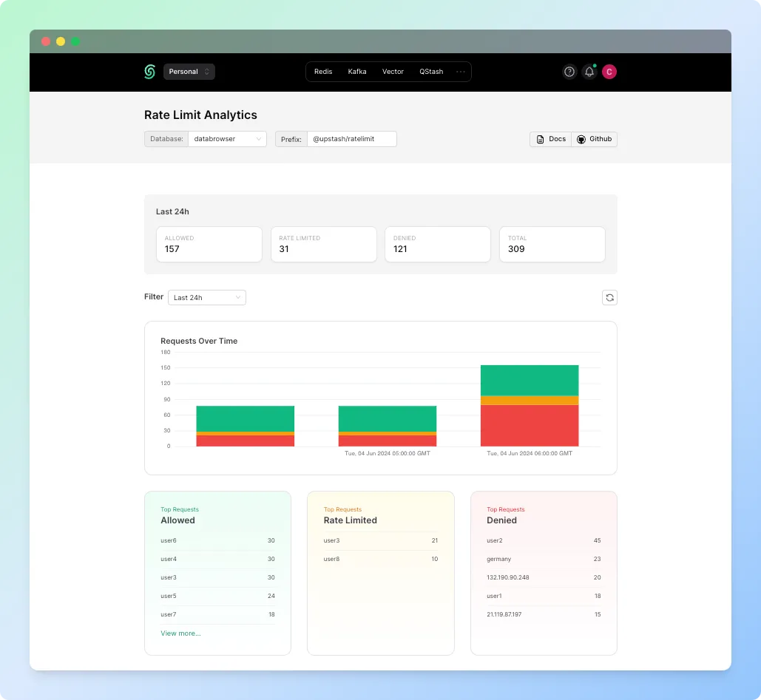Click the user6 row in Allowed
This screenshot has width=761, height=700.
[218, 540]
